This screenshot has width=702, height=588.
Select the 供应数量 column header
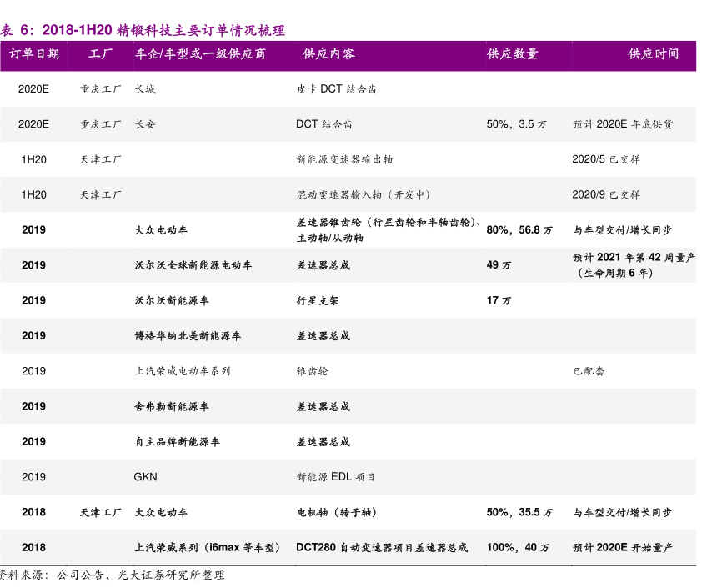tap(513, 54)
